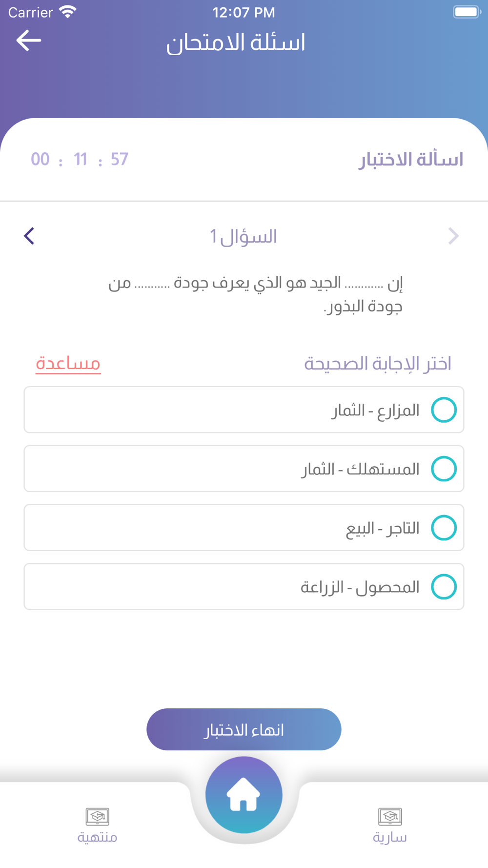Viewport: 488px width, 868px height.
Task: Tap the اسئلة الامتحان header title
Action: coord(236,43)
